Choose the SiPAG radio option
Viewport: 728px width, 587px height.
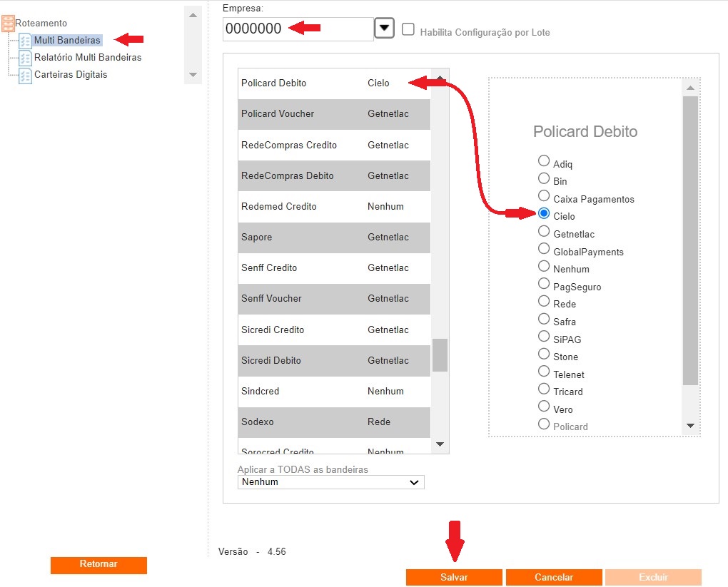544,336
